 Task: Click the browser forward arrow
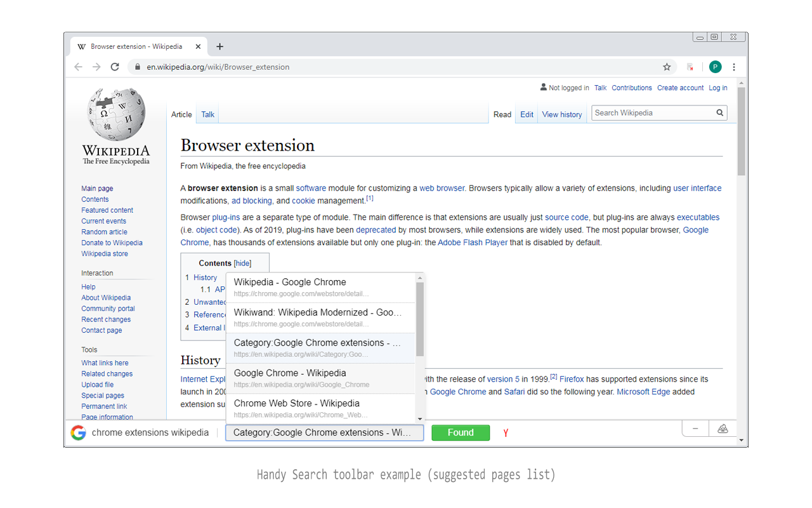[x=96, y=67]
